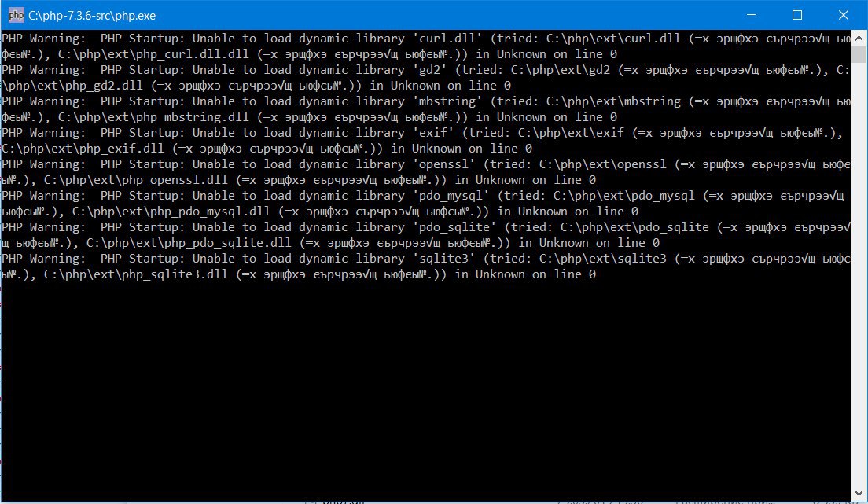Click the php_openssl.dll path text

click(136, 180)
